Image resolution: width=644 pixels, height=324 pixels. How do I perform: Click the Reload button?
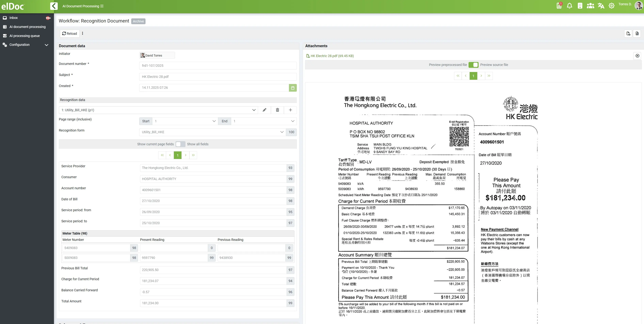[69, 34]
